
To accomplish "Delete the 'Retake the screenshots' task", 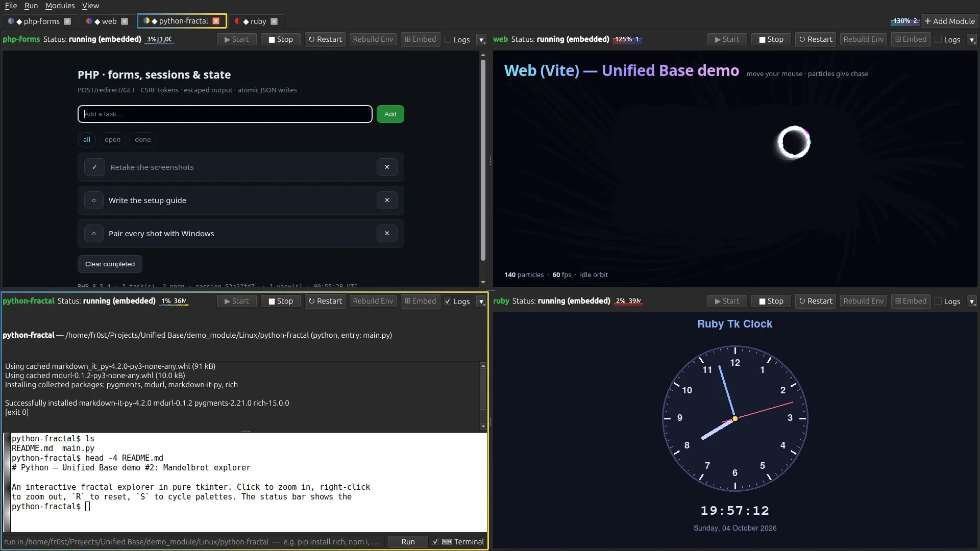I will tap(387, 167).
